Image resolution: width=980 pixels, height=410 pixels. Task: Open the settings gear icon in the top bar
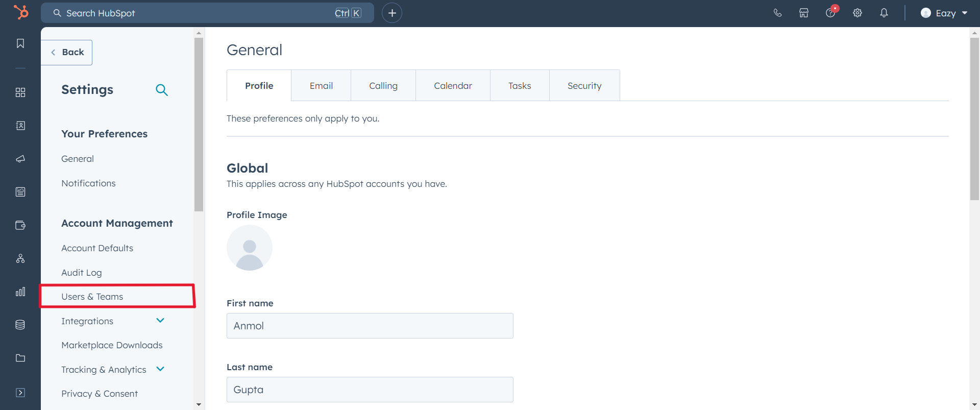click(857, 13)
